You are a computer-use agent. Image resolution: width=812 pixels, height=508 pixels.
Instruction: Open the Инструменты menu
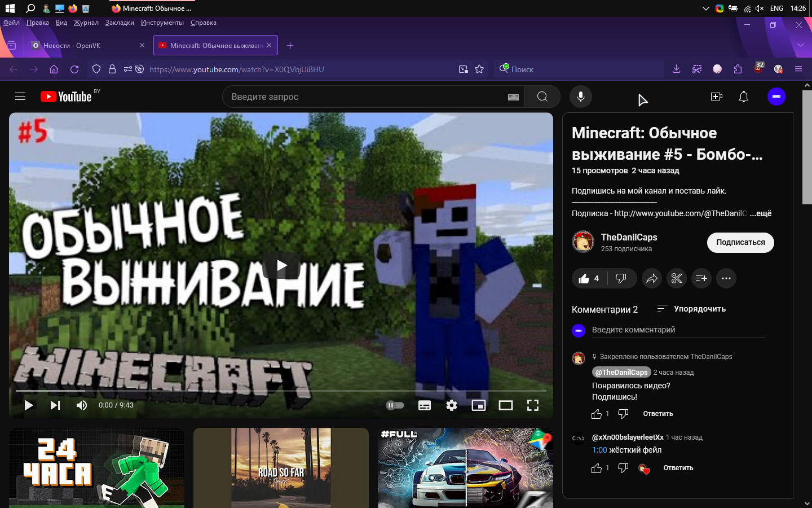coord(162,23)
